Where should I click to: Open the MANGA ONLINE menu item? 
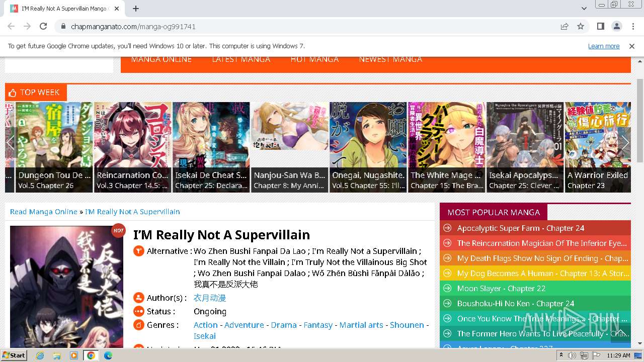(x=162, y=59)
